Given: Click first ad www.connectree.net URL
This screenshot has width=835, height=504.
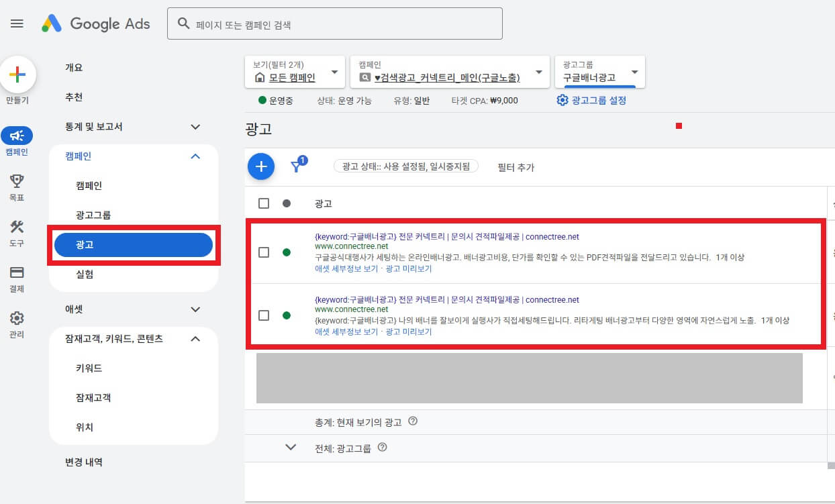Looking at the screenshot, I should pos(351,246).
